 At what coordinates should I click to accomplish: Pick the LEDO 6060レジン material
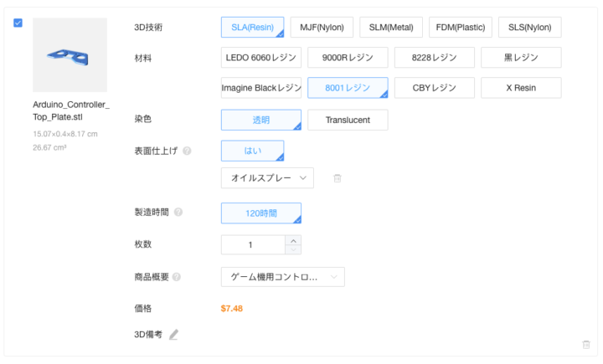(x=260, y=58)
